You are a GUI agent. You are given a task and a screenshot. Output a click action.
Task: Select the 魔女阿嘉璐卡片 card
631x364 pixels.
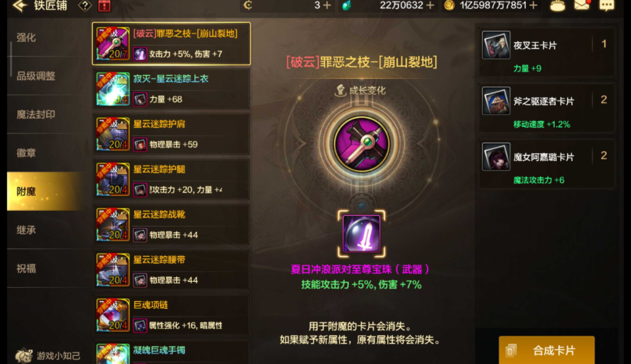click(x=546, y=164)
